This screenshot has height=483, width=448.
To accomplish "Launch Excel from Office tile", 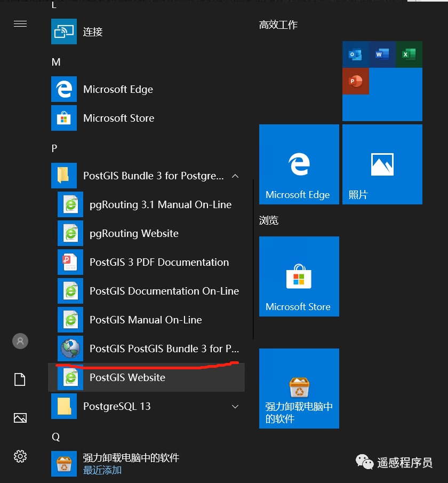I will (409, 54).
